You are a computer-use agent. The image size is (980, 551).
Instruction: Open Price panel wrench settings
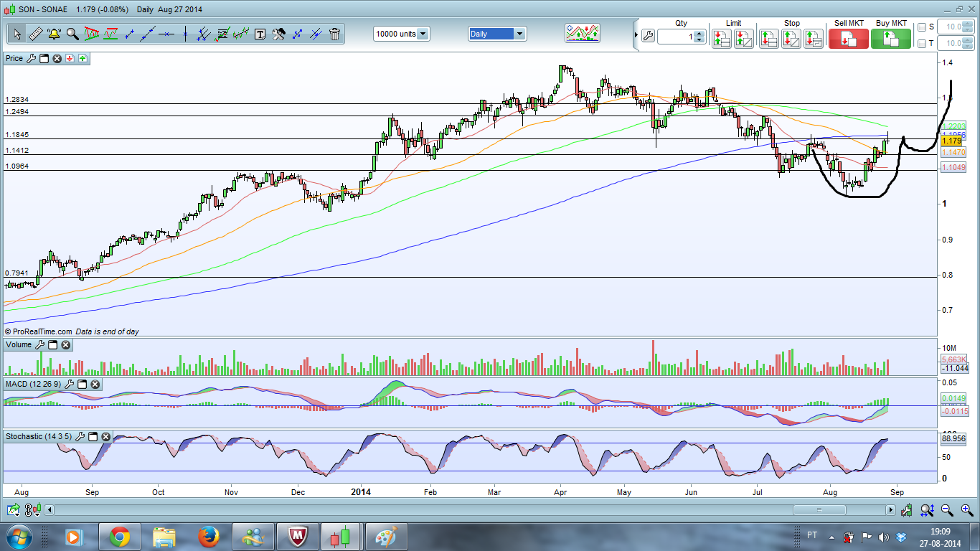click(31, 58)
